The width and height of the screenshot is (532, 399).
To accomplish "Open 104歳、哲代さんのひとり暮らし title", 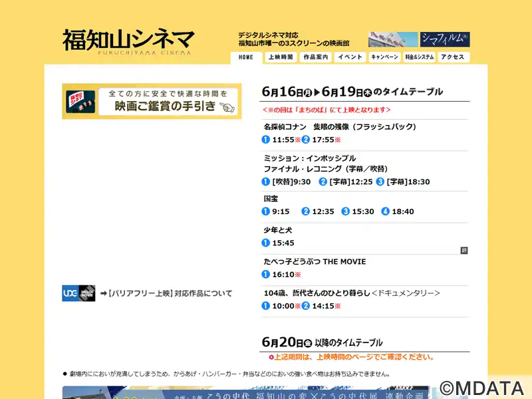I will point(352,293).
